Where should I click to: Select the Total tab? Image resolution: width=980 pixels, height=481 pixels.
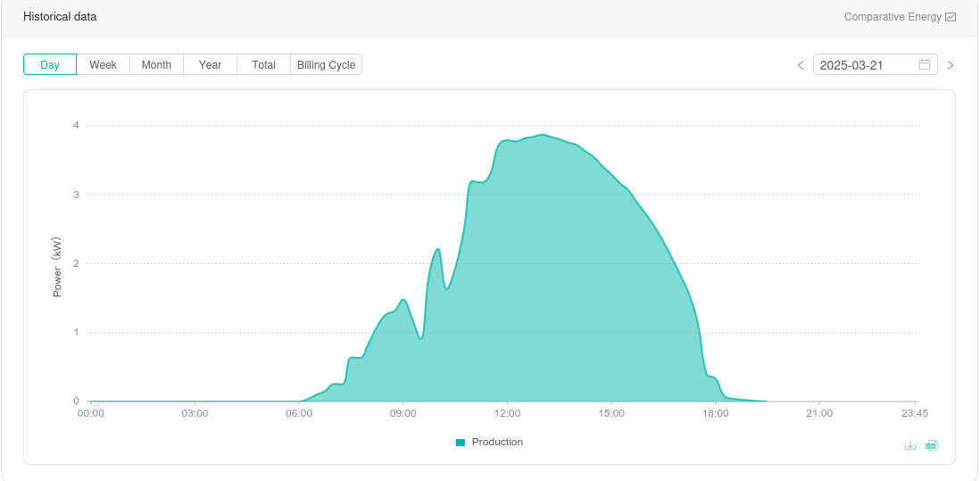pyautogui.click(x=263, y=64)
